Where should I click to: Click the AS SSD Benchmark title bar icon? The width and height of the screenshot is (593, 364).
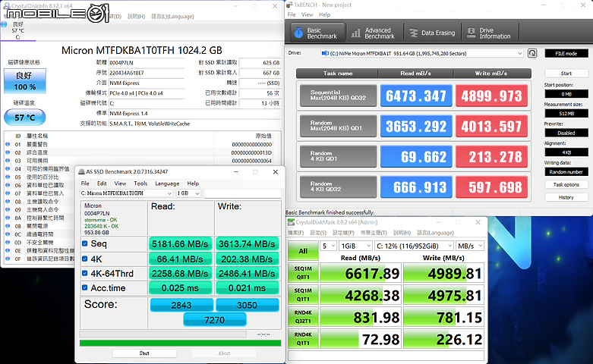(81, 172)
